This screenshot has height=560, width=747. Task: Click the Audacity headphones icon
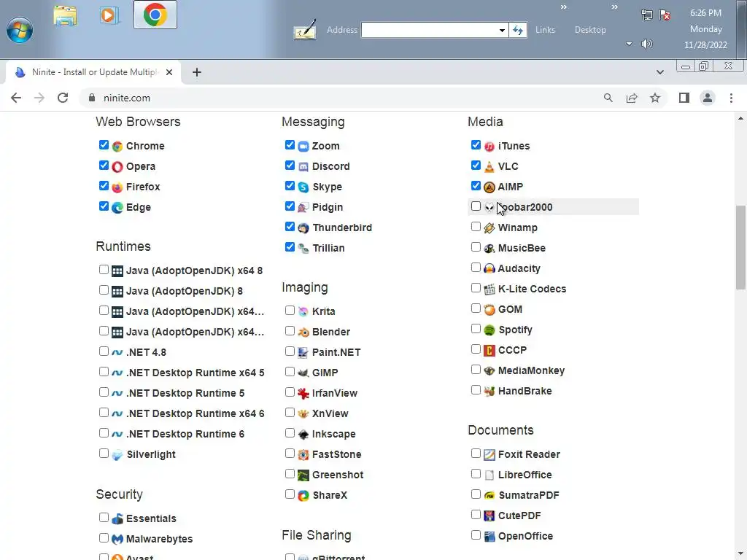489,268
